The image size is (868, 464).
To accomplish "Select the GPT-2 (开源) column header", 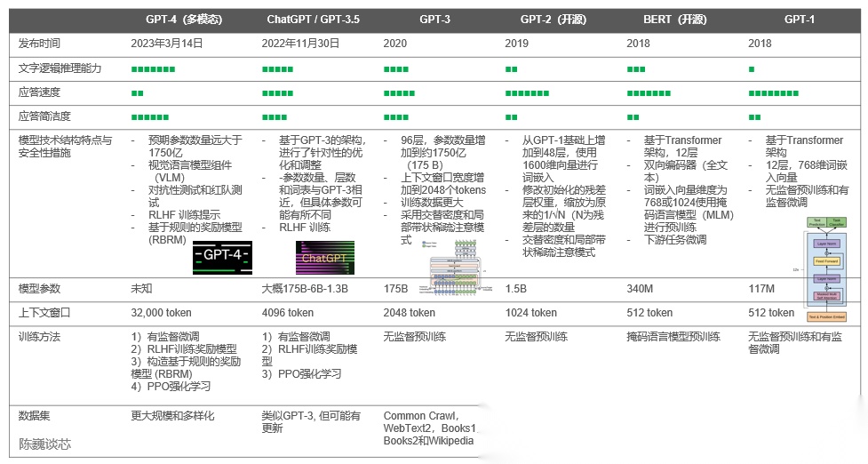I will click(553, 20).
